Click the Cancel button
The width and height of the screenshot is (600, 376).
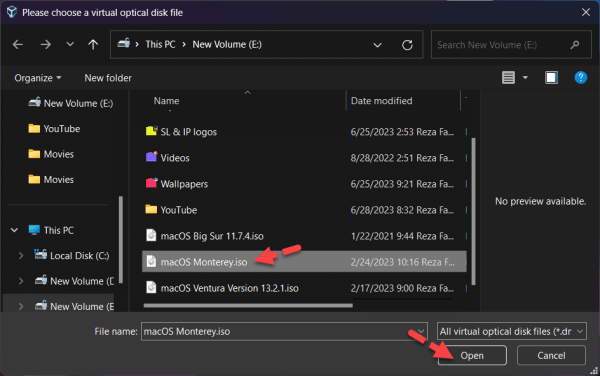(x=551, y=355)
